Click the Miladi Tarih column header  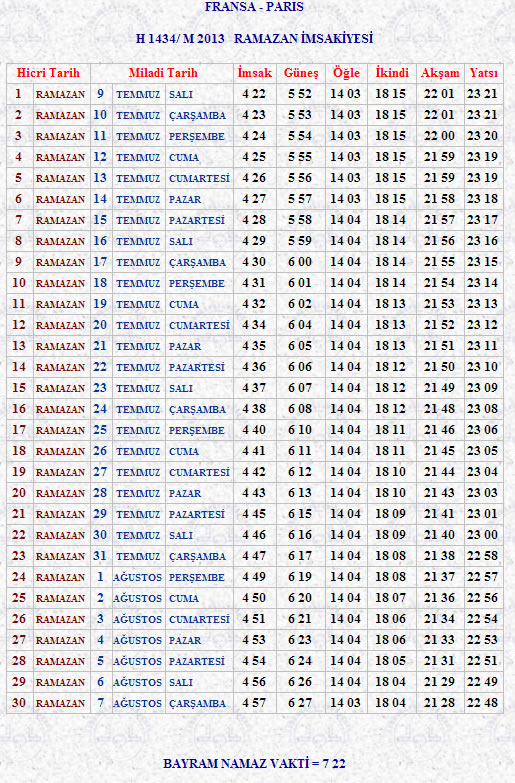(163, 73)
